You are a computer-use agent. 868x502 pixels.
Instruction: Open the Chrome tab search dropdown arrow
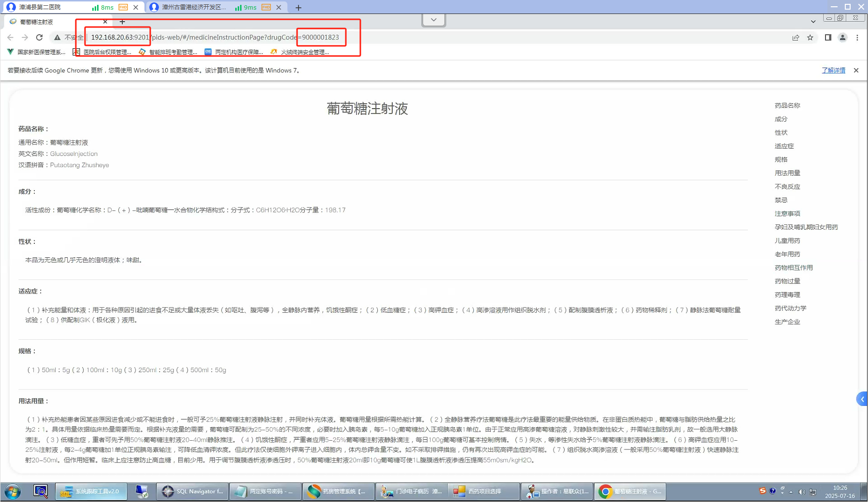pos(813,21)
